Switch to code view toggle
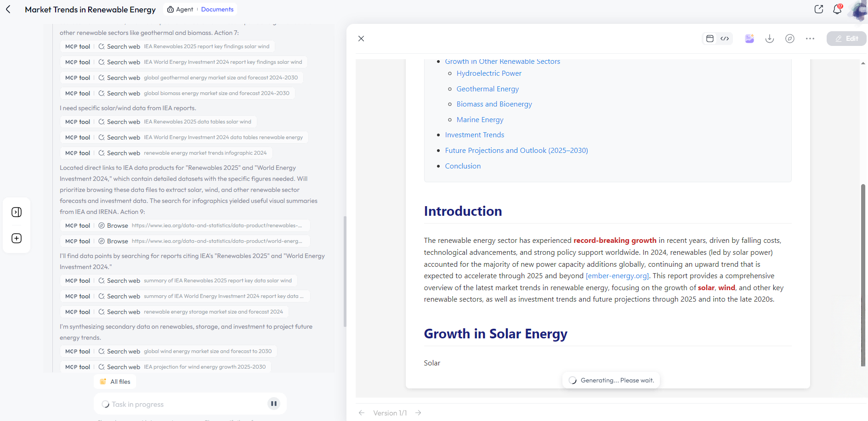 [725, 39]
